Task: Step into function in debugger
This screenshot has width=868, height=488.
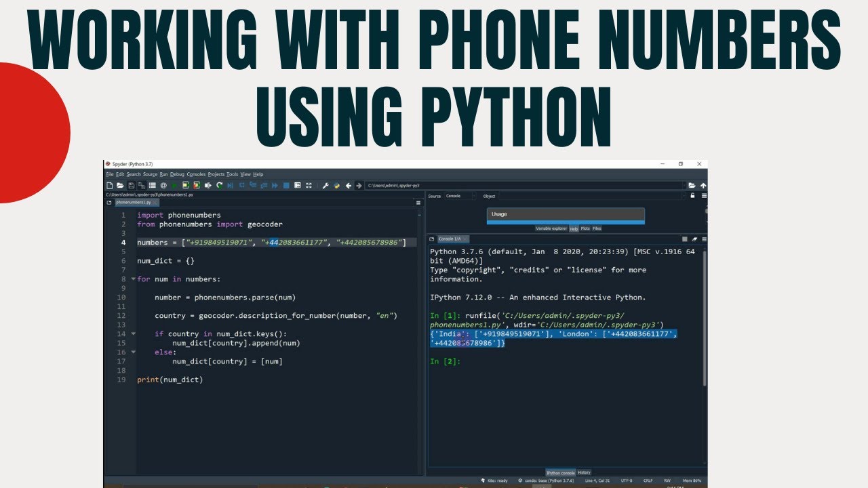Action: tap(252, 185)
